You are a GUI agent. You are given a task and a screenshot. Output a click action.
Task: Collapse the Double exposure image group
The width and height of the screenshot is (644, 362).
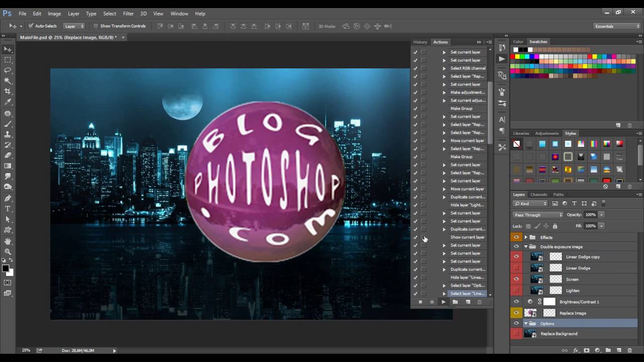click(x=526, y=247)
